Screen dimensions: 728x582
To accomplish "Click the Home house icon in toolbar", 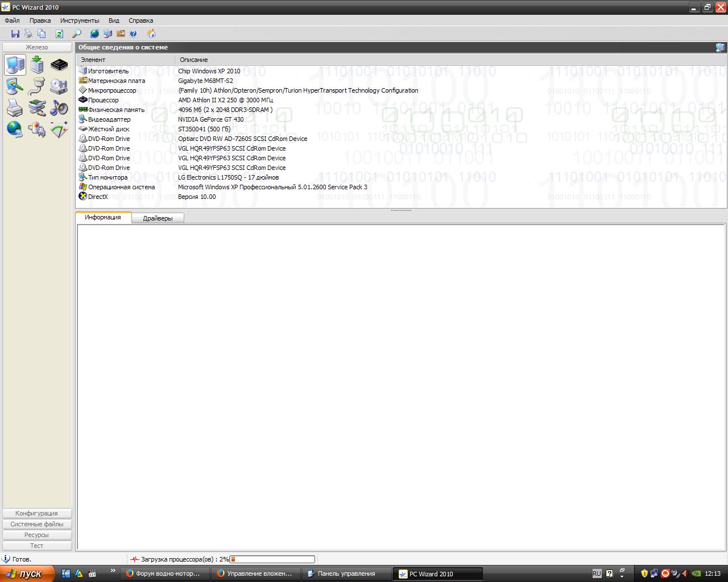I will 151,34.
